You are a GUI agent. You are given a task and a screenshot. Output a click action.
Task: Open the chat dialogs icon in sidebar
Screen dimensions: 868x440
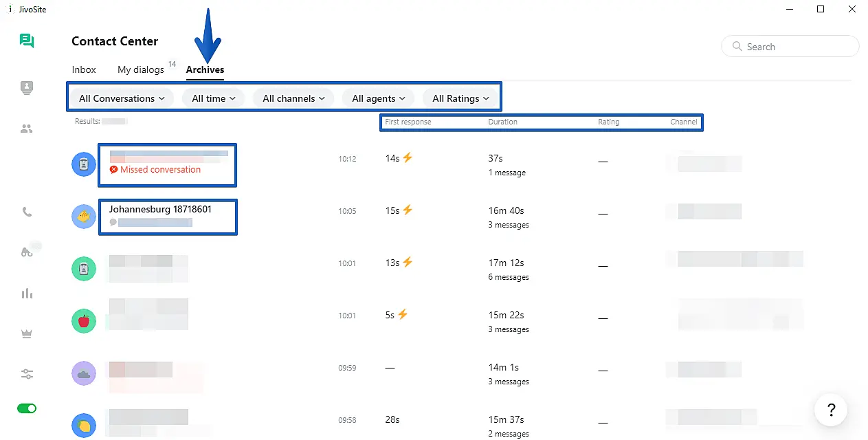click(27, 41)
